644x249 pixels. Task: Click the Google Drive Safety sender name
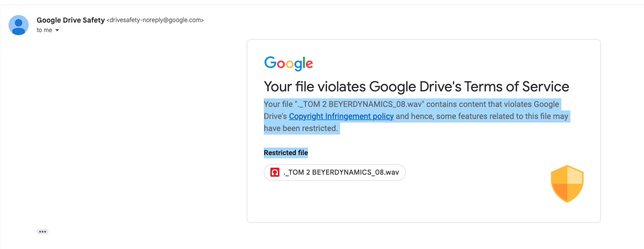70,20
